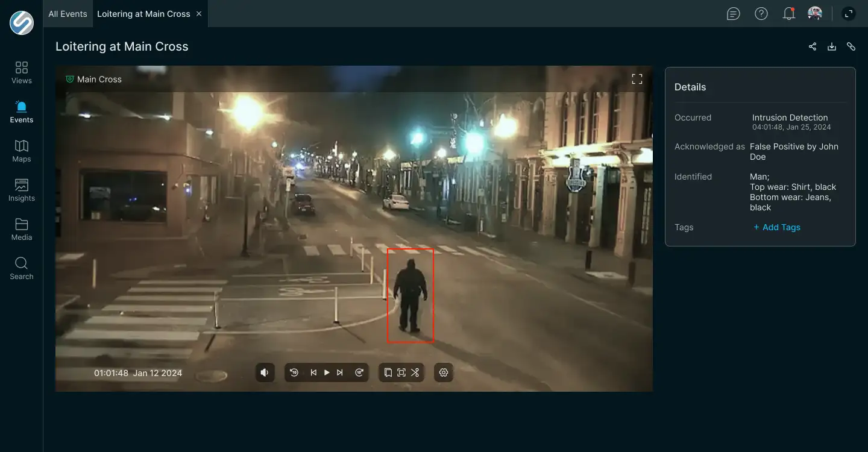868x452 pixels.
Task: Select the clip scissors tool
Action: pyautogui.click(x=415, y=372)
